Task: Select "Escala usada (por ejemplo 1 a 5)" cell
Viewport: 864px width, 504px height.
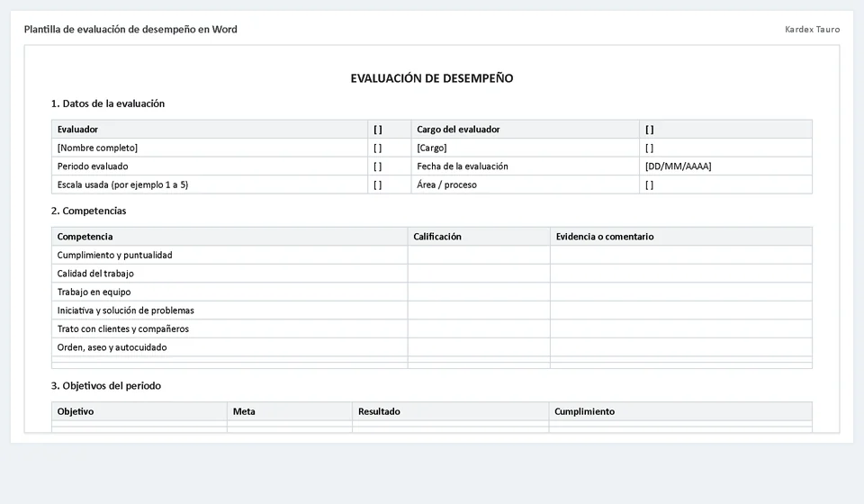Action: coord(210,185)
